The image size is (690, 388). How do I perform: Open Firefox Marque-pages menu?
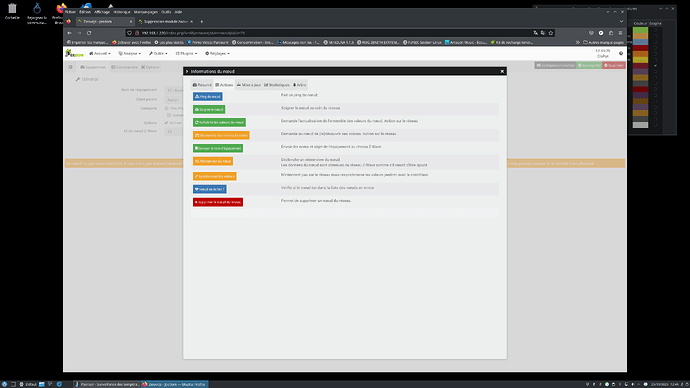point(146,12)
